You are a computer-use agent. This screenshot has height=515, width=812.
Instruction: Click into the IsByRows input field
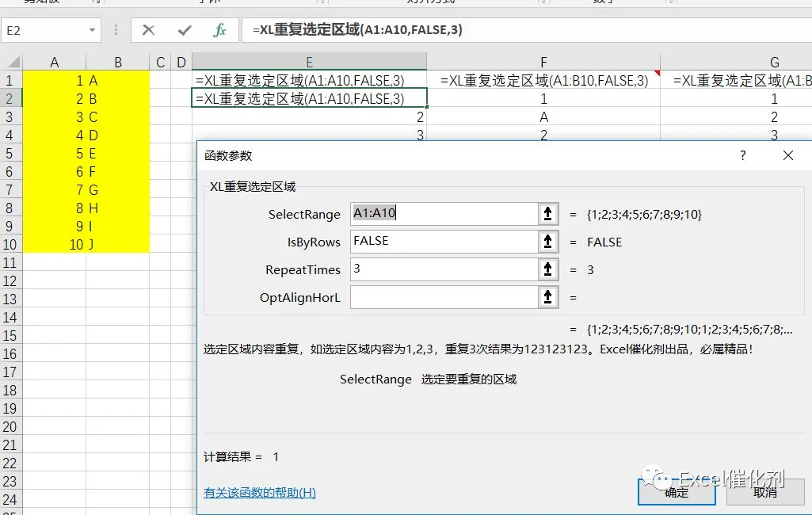(x=444, y=242)
